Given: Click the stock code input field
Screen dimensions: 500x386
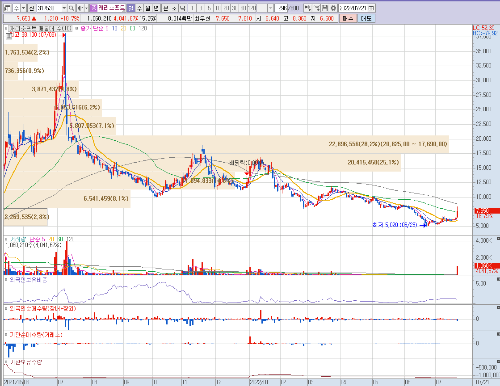Looking at the screenshot, I should [49, 8].
